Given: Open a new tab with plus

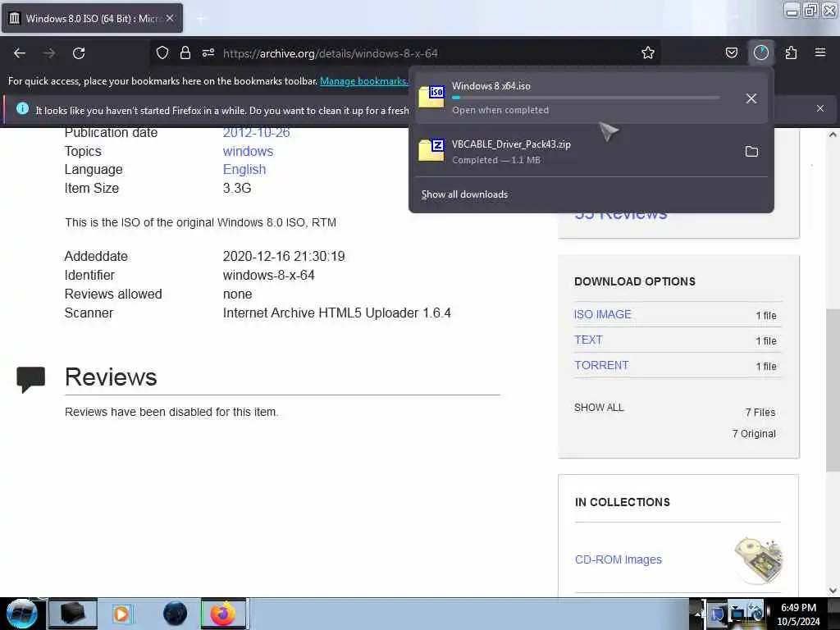Looking at the screenshot, I should [x=200, y=19].
